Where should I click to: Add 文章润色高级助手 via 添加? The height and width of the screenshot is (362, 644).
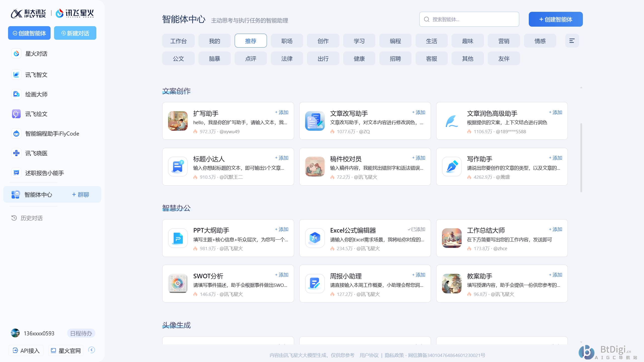[x=555, y=112]
